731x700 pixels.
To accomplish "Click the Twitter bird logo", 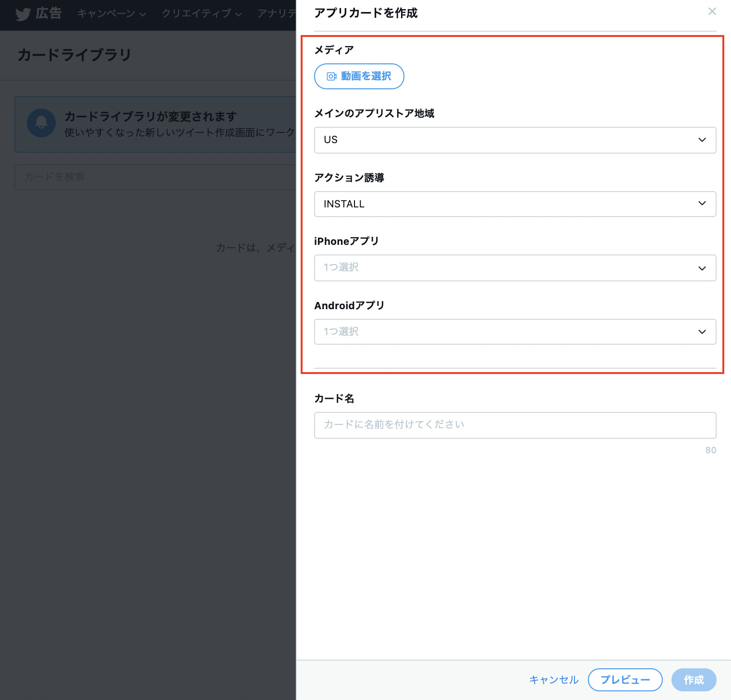I will 23,14.
